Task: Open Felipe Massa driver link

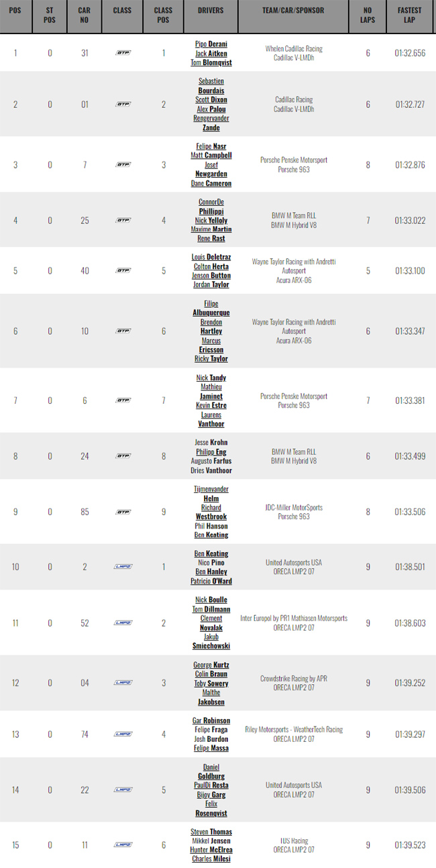Action: tap(211, 748)
